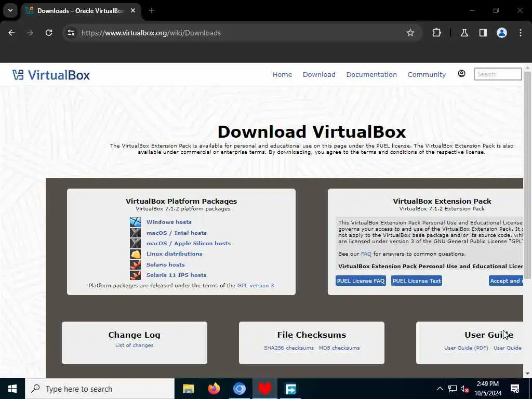Open the Linux distributions link

click(174, 254)
